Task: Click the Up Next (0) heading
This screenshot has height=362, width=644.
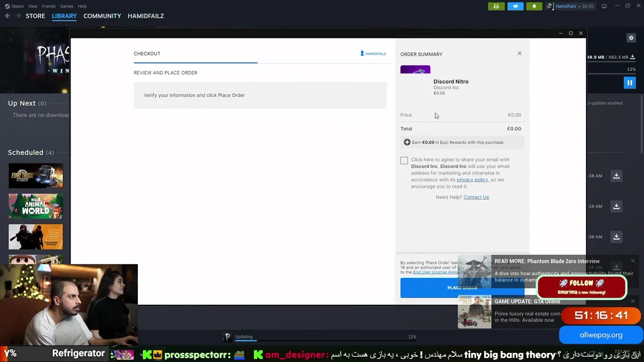Action: [x=27, y=103]
